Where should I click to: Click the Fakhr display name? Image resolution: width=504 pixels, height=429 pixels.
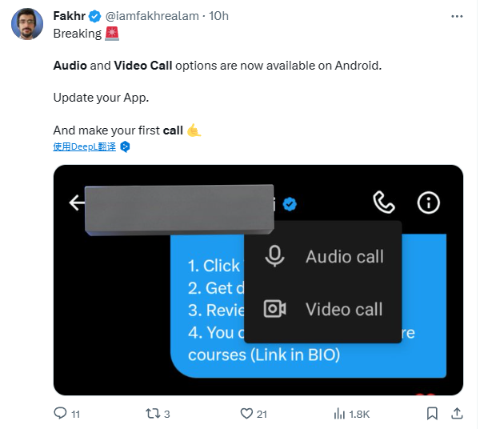(x=70, y=16)
